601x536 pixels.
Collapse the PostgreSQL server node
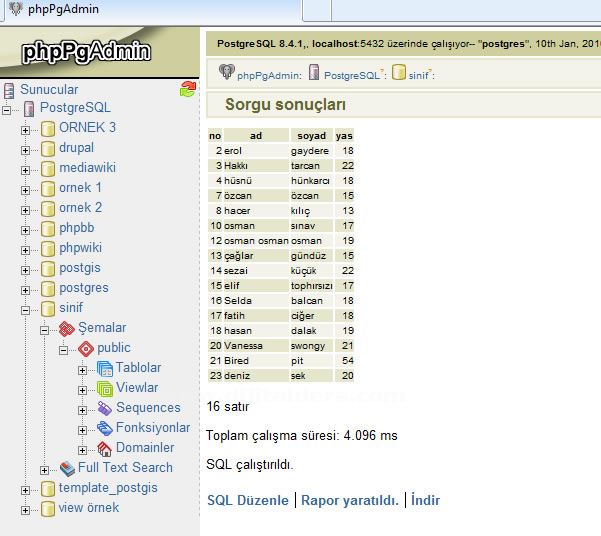tap(7, 110)
